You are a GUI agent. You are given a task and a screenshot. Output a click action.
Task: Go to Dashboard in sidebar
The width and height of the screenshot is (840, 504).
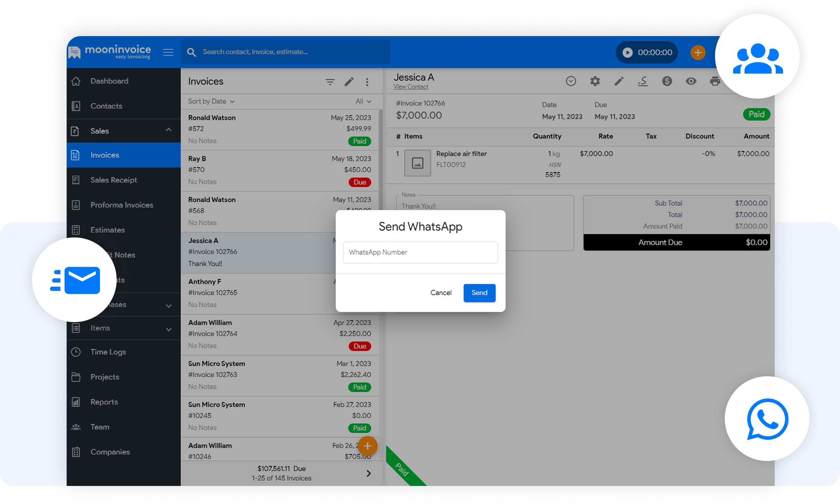tap(109, 81)
